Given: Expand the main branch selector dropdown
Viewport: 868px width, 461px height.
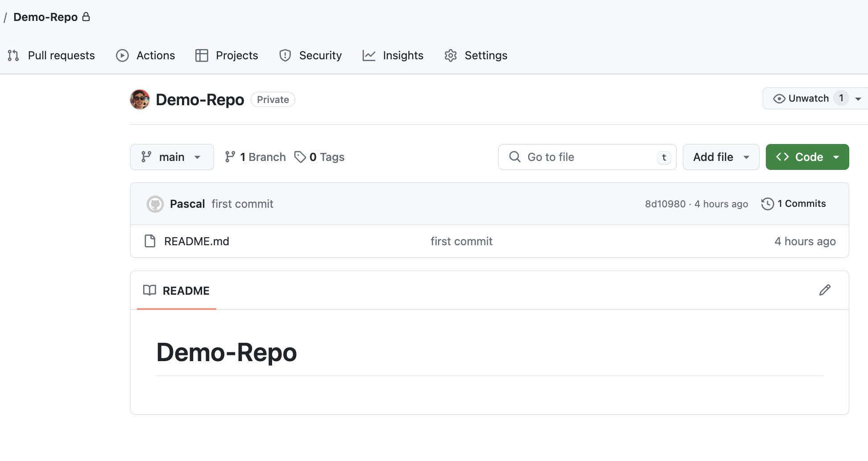Looking at the screenshot, I should click(x=172, y=157).
